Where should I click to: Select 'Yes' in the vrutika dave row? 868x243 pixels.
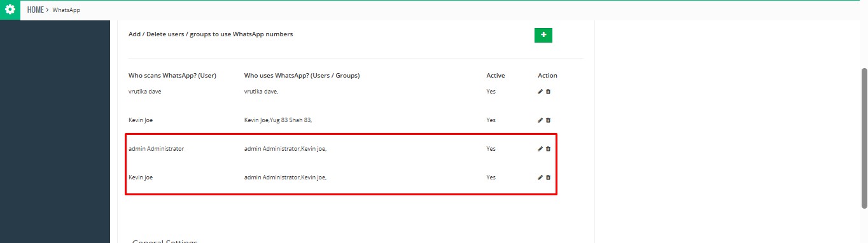click(491, 92)
